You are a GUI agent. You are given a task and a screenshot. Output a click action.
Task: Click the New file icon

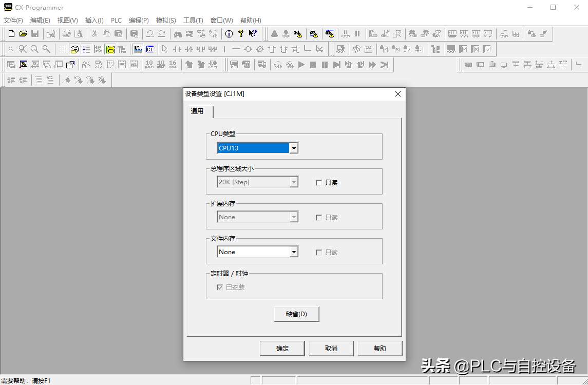tap(12, 34)
